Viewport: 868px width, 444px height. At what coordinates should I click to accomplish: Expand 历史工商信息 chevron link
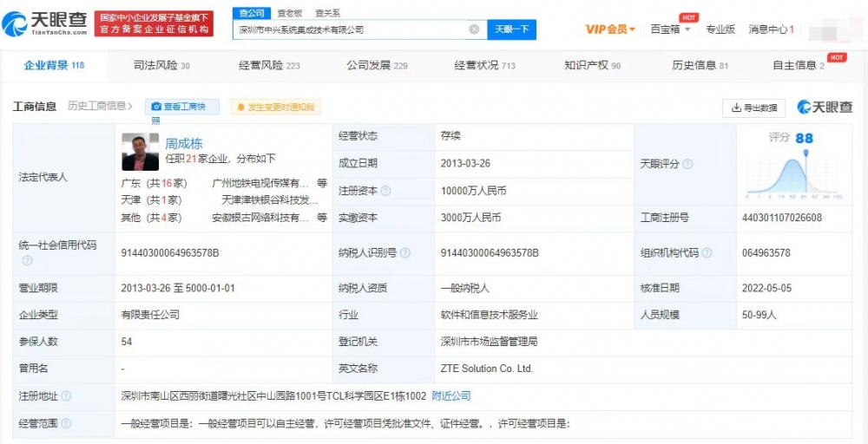tap(100, 106)
